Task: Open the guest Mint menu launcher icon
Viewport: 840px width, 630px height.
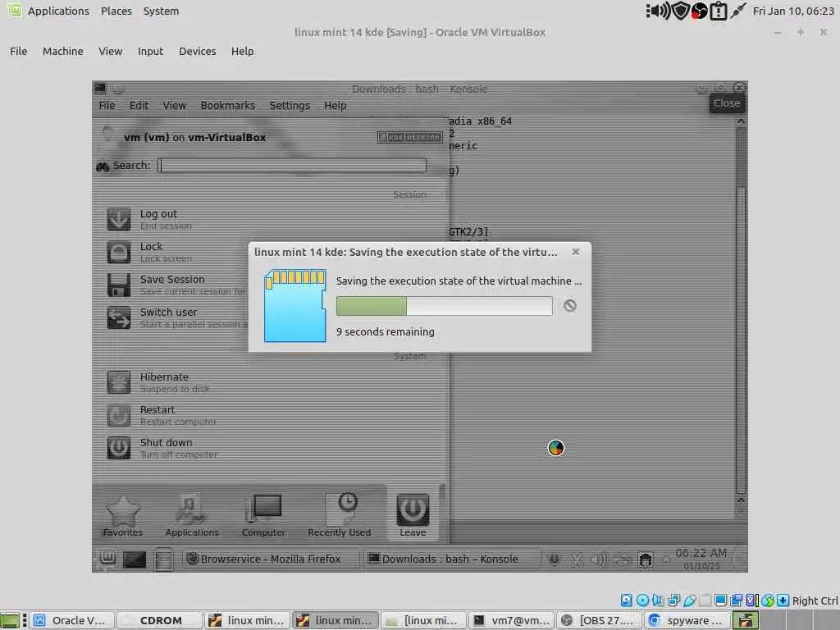Action: pos(107,559)
